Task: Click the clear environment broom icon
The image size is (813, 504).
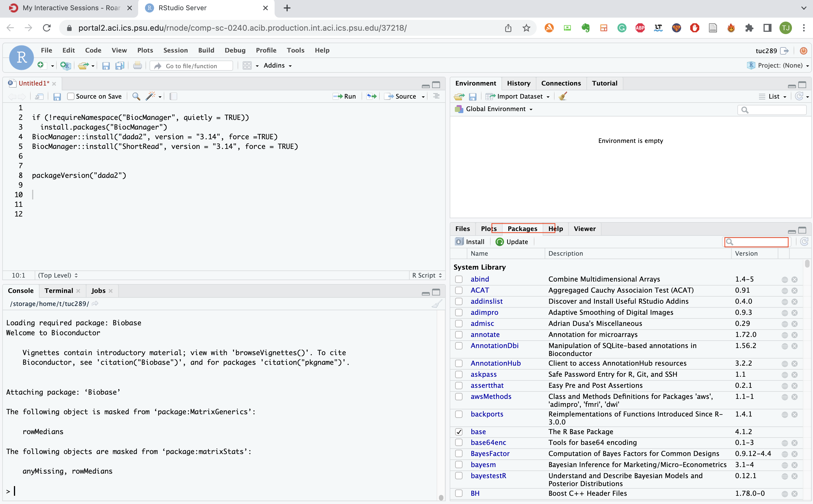Action: coord(563,96)
